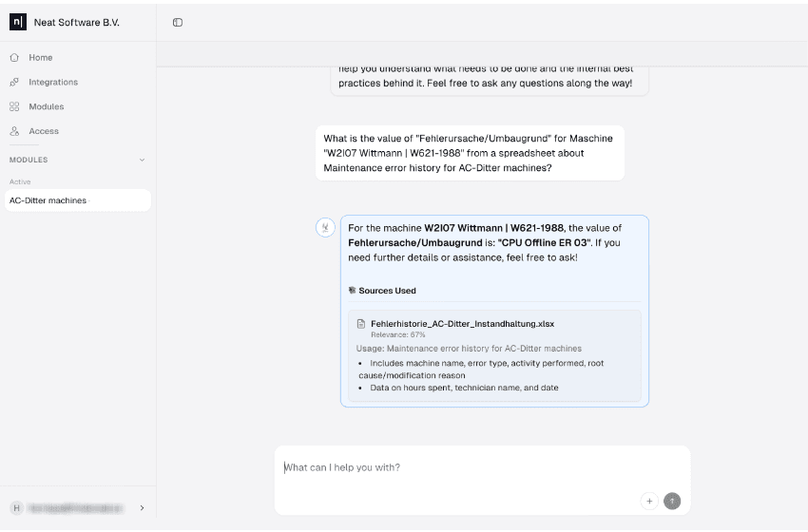Click the spreadsheet file icon in sources
Screen dimensions: 808x532
tap(361, 324)
